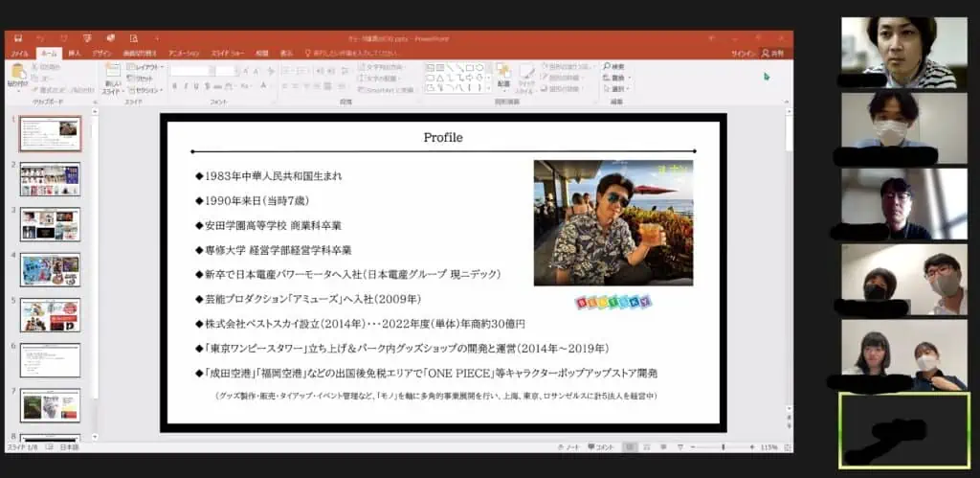The height and width of the screenshot is (478, 980).
Task: Open the File (ファイル) tab
Action: click(19, 54)
